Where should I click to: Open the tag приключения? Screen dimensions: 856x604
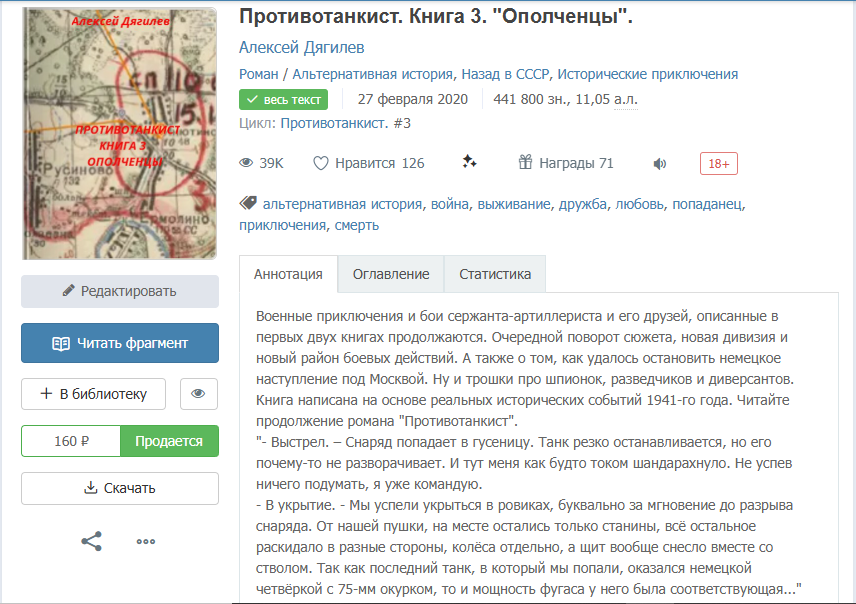pos(282,225)
